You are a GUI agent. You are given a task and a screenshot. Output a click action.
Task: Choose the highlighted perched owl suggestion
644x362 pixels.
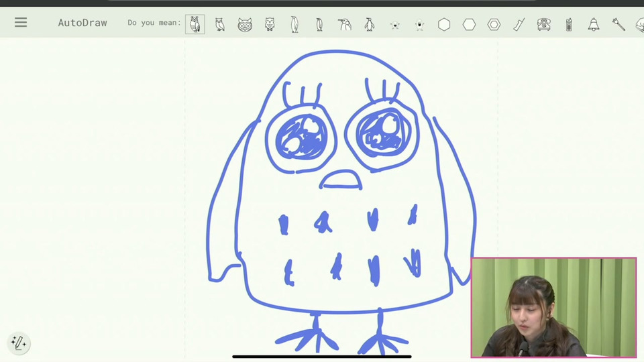coord(195,24)
